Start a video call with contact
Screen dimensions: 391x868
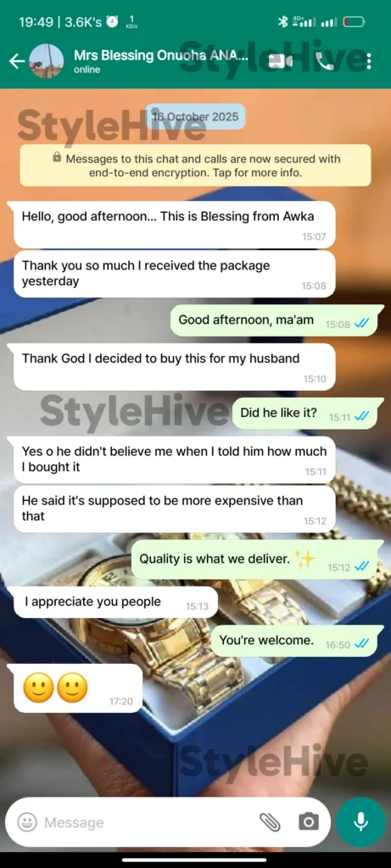pyautogui.click(x=281, y=61)
